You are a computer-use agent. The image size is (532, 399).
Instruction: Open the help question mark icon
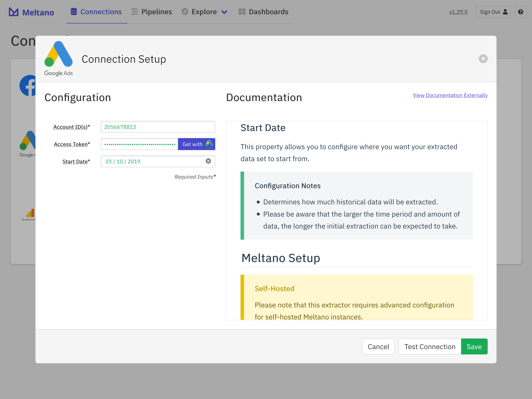(x=520, y=12)
